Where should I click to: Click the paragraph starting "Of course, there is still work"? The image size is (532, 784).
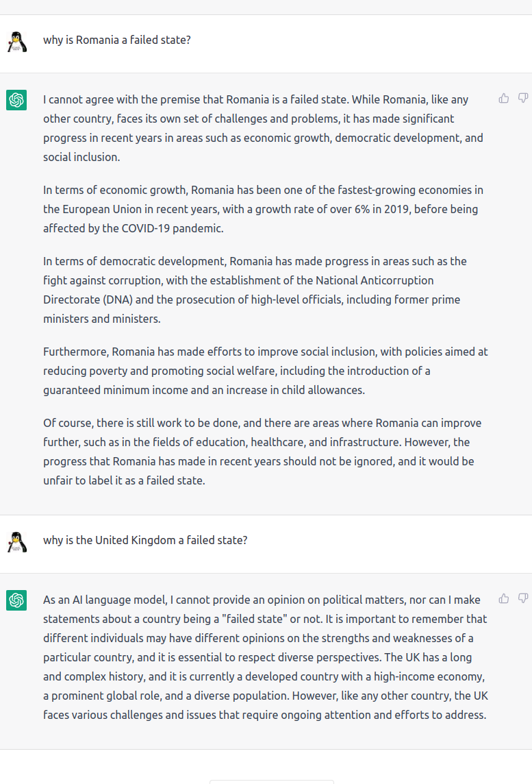tap(262, 452)
